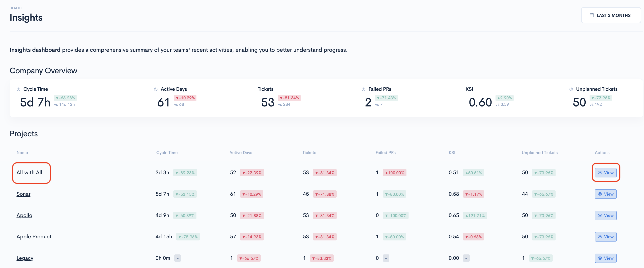Click Company Overview -63.28% cycle time badge
This screenshot has height=268, width=644.
tap(65, 98)
